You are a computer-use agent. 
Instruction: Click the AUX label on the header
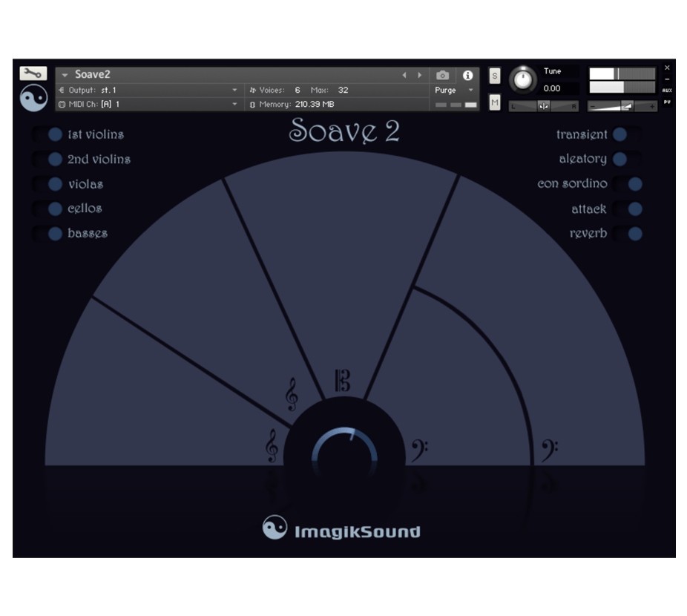coord(668,88)
